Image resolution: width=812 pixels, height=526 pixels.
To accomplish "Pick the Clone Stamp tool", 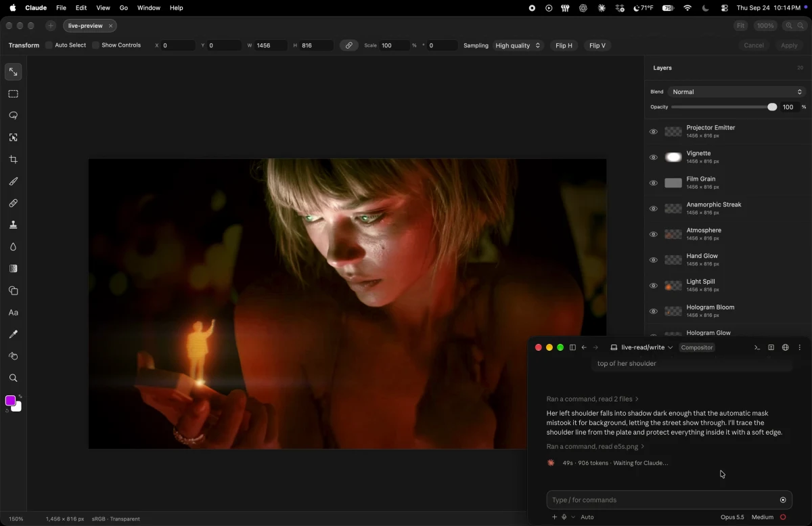I will (x=13, y=225).
